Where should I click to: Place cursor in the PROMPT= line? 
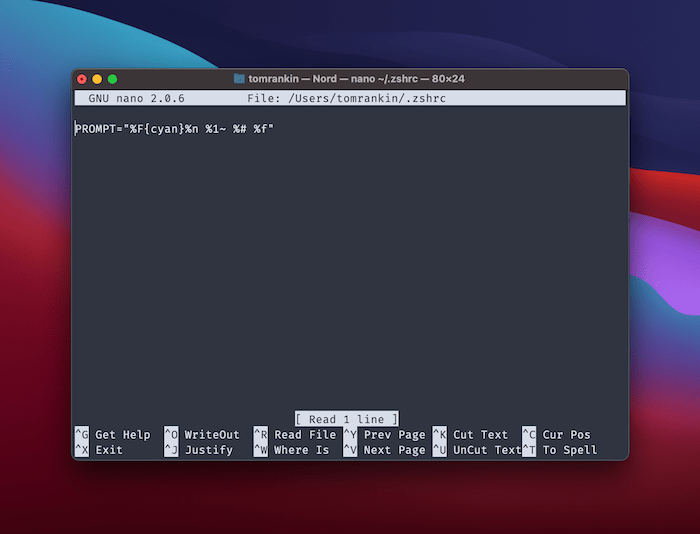(174, 129)
